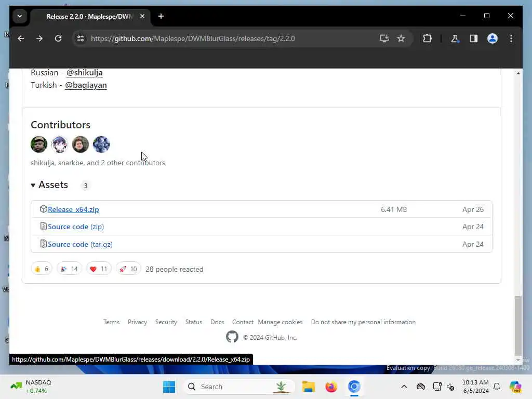The height and width of the screenshot is (399, 532).
Task: Bookmark this page with the star
Action: [401, 38]
